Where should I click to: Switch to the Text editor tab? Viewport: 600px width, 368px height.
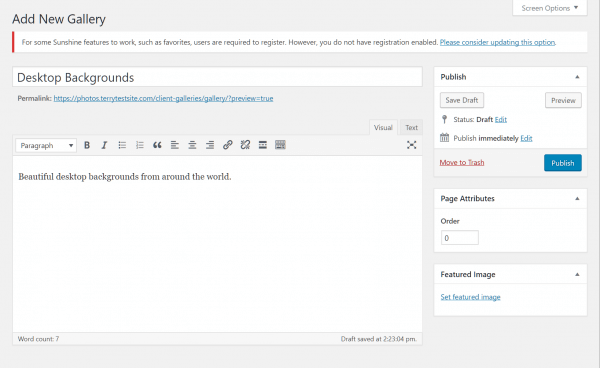(411, 127)
